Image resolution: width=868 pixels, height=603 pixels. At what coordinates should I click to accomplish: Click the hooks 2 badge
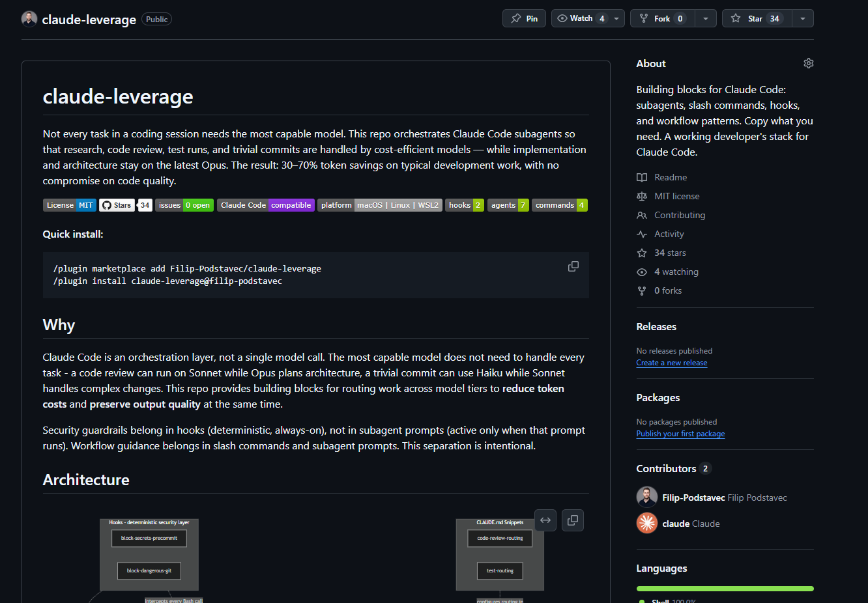[465, 205]
